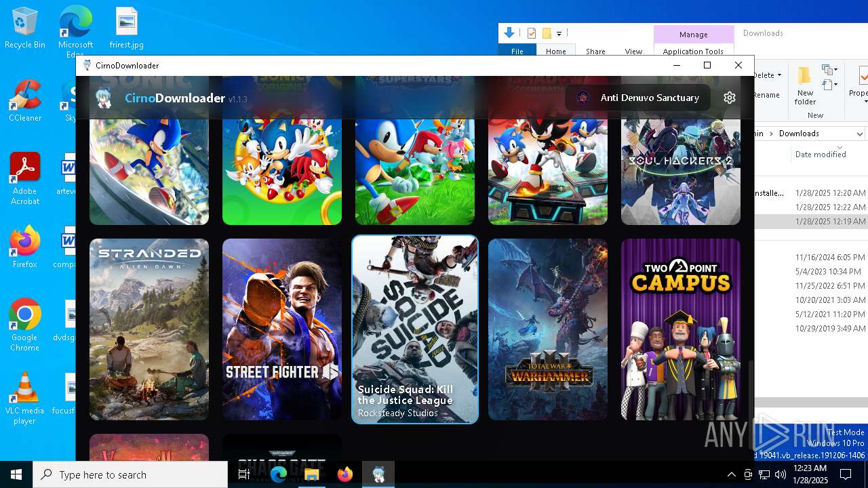Expand Customize Quick Access Toolbar dropdown
Image resolution: width=868 pixels, height=488 pixels.
point(559,33)
